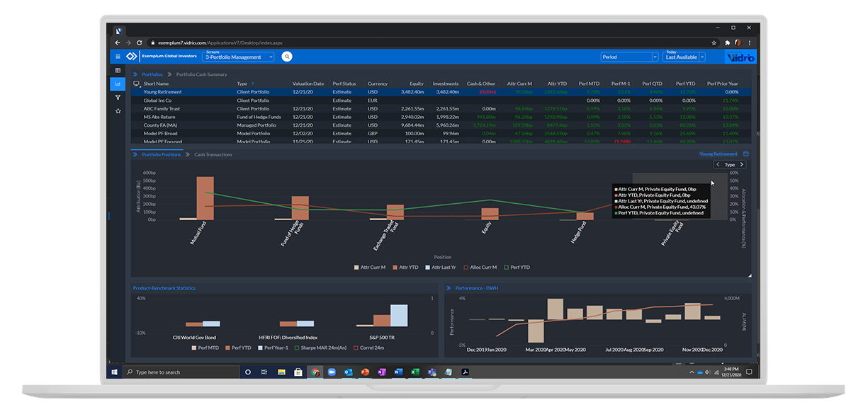The width and height of the screenshot is (868, 407).
Task: Open the Young Retirement link above chart
Action: (x=718, y=154)
